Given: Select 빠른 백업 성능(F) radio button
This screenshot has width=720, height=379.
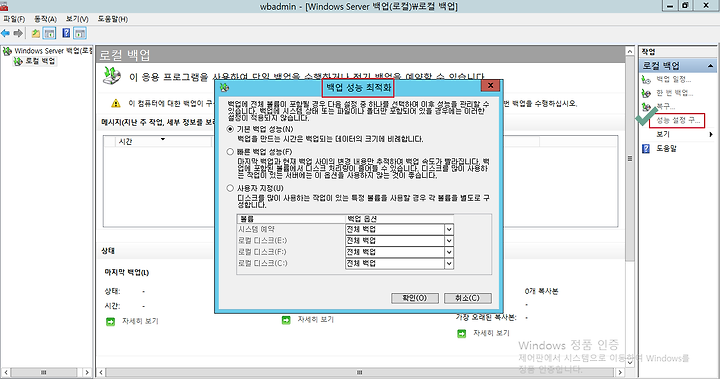Looking at the screenshot, I should click(230, 152).
